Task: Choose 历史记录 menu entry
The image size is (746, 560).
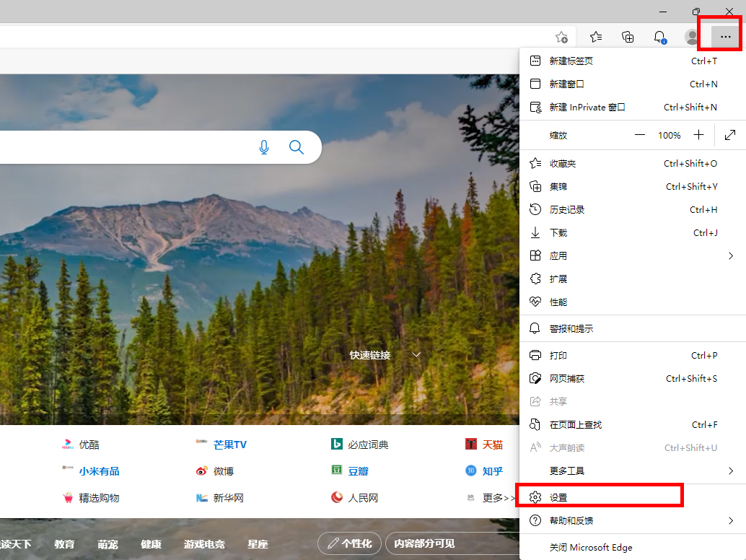Action: click(567, 209)
